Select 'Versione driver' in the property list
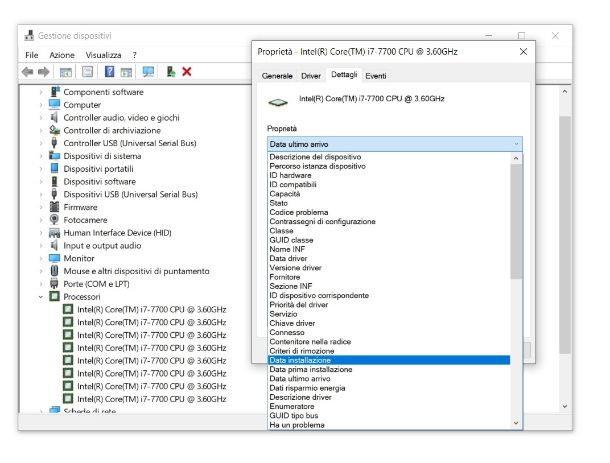This screenshot has height=463, width=610. click(389, 268)
